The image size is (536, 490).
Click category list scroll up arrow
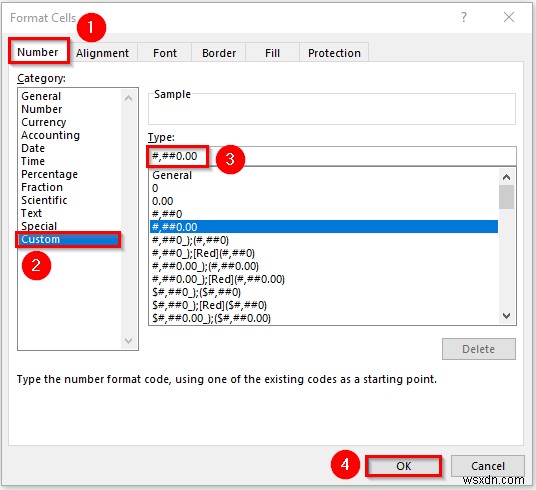click(x=129, y=98)
